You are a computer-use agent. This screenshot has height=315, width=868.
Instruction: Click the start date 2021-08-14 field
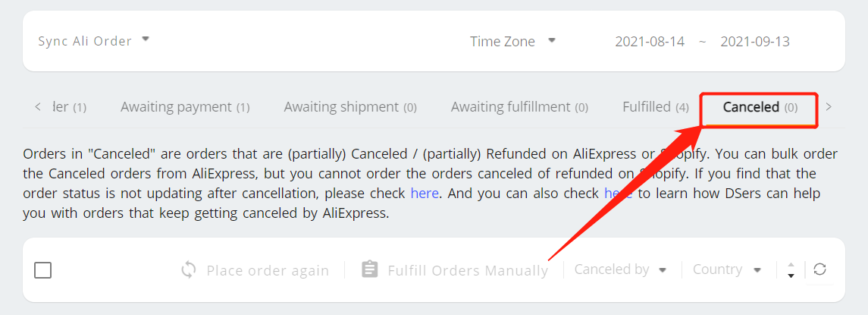click(650, 42)
